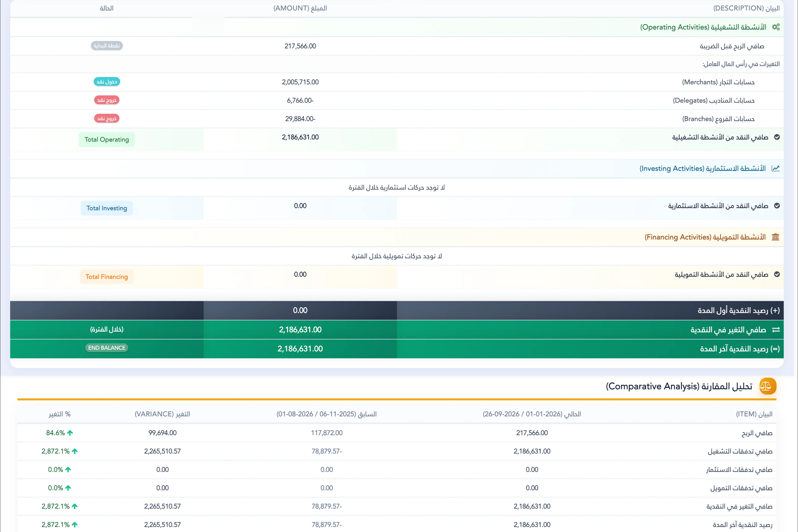Screen dimensions: 798x532
Task: Click the teal 'دخول نقد' cash-in badge
Action: (107, 82)
